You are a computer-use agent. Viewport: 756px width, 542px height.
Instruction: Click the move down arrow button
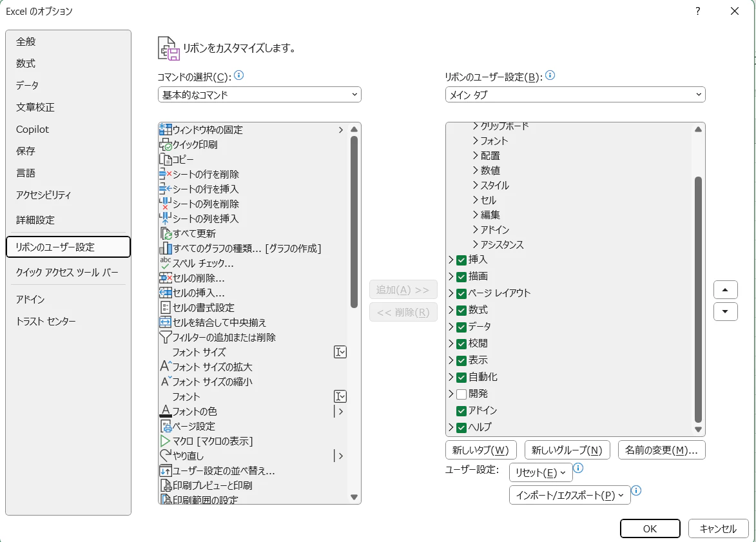point(725,311)
